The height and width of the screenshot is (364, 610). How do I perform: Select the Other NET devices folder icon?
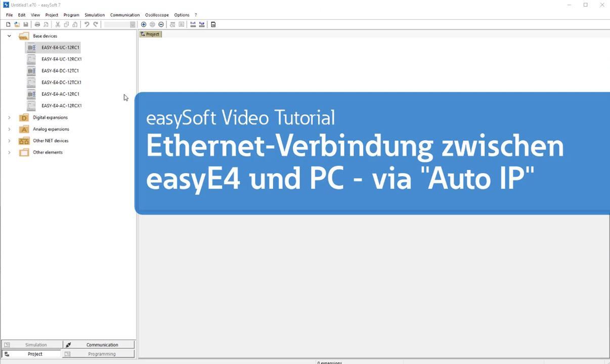[24, 141]
